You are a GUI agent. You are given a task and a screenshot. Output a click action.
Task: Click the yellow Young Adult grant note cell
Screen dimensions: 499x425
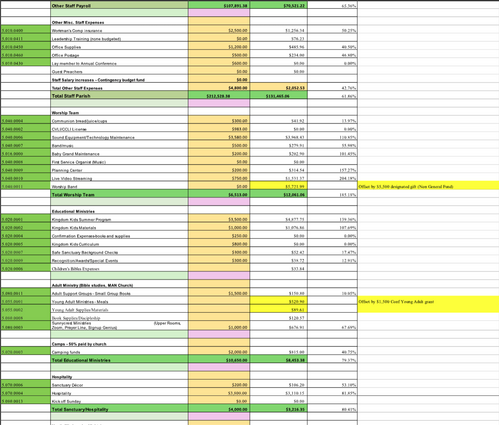[428, 304]
